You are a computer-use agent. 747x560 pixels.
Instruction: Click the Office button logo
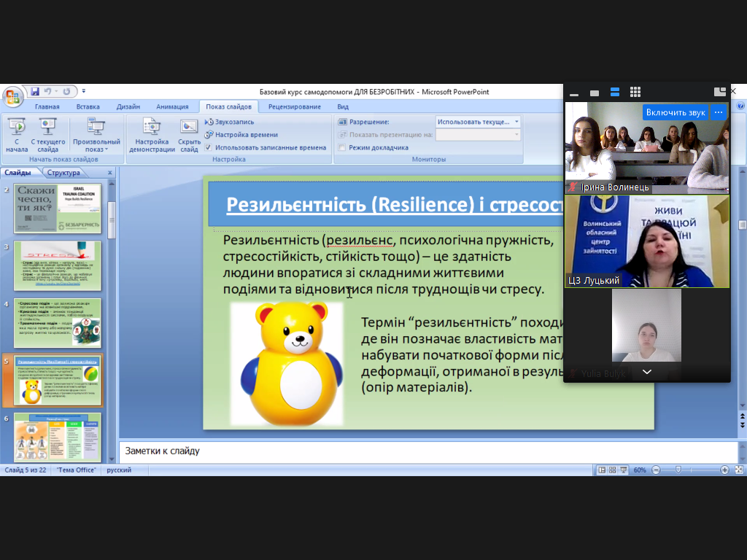pos(12,96)
